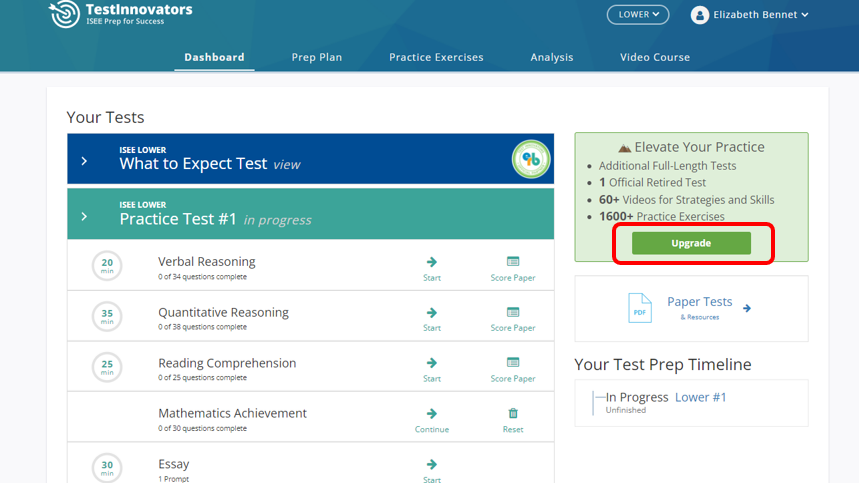Image resolution: width=859 pixels, height=483 pixels.
Task: Open the Prep Plan tab
Action: (317, 57)
